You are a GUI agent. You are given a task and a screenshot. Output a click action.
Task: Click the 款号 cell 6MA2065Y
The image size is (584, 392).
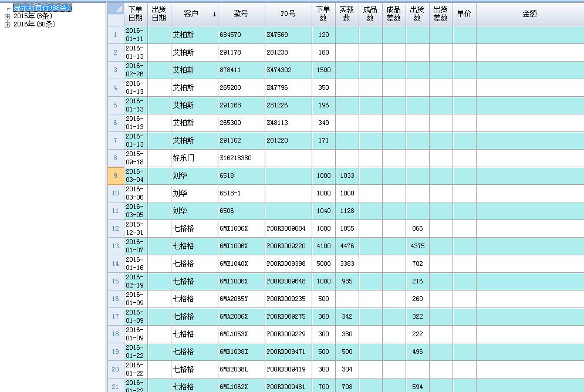coord(241,299)
